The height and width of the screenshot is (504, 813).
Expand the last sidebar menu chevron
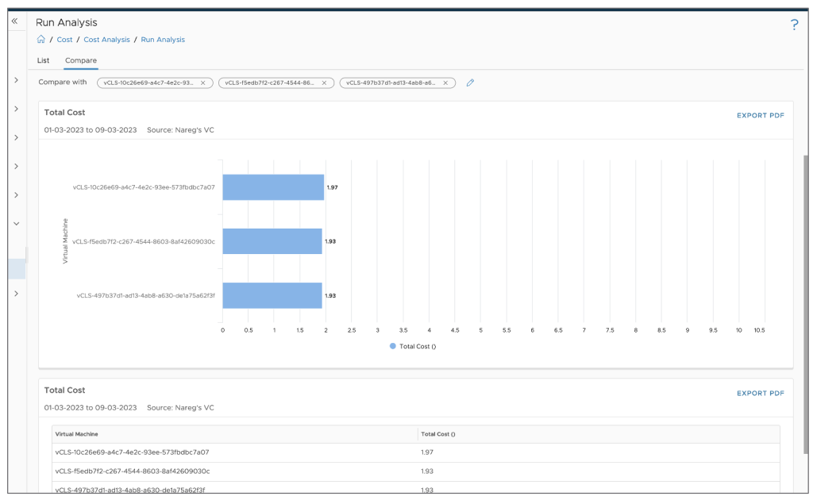pyautogui.click(x=16, y=294)
